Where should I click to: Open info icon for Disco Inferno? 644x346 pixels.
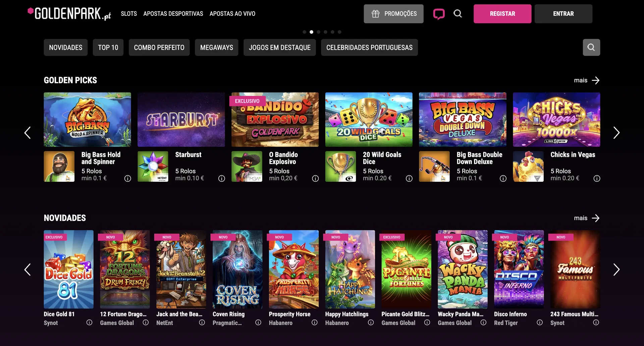pos(540,323)
